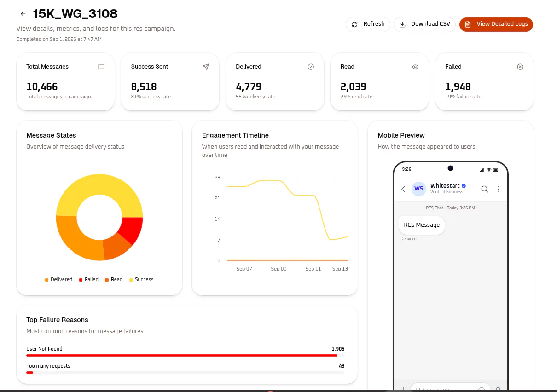This screenshot has width=557, height=392.
Task: Click the Refresh button
Action: click(x=368, y=24)
